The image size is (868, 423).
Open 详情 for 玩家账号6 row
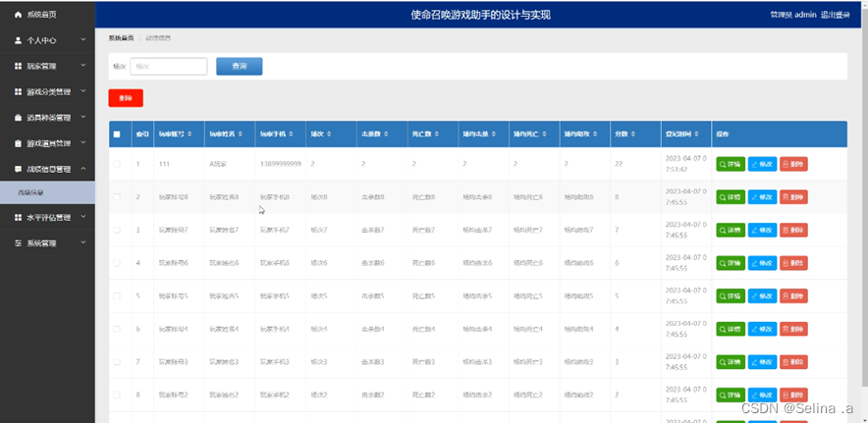731,263
